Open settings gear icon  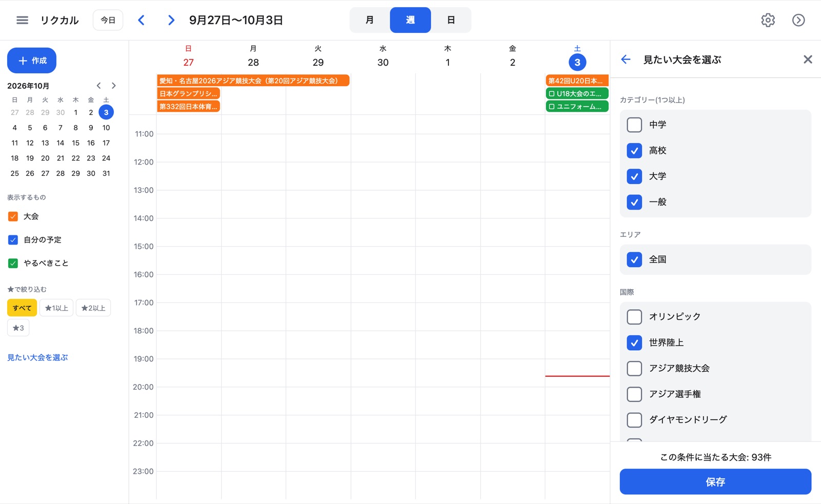click(768, 20)
